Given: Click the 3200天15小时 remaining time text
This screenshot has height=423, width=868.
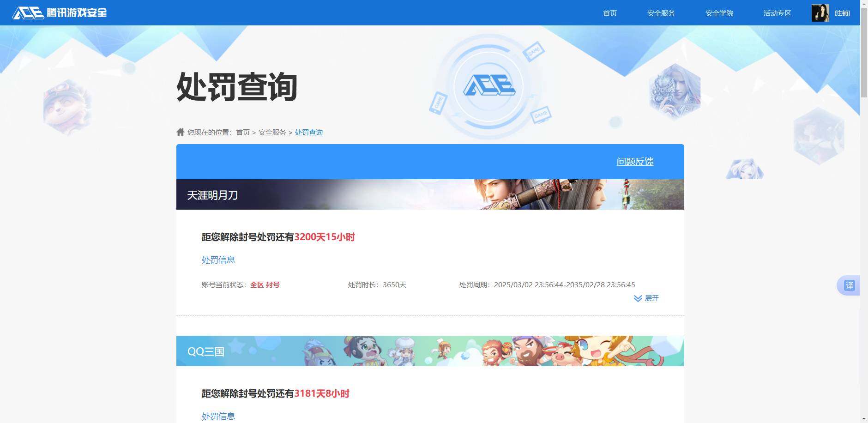Looking at the screenshot, I should pos(325,237).
